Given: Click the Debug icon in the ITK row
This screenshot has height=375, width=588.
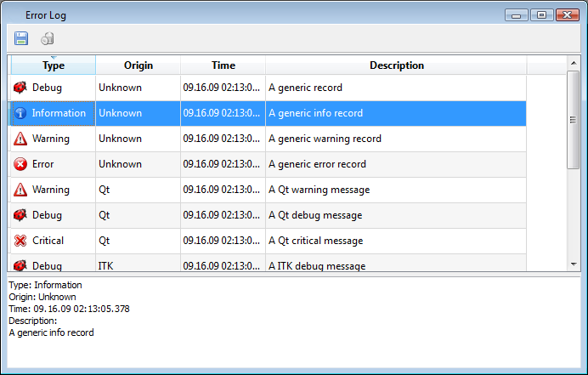Looking at the screenshot, I should coord(20,265).
